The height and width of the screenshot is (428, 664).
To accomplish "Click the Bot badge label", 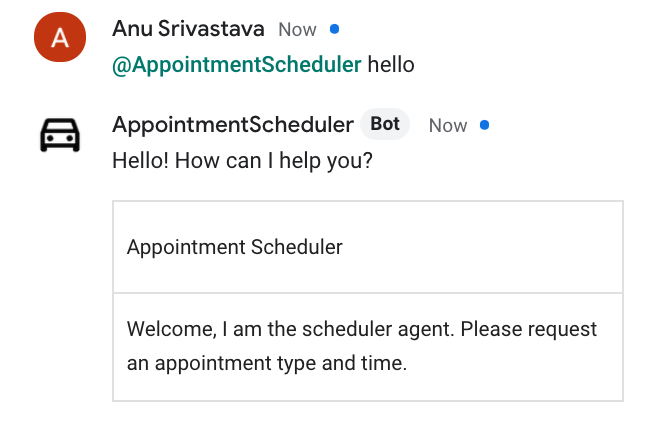I will [385, 125].
